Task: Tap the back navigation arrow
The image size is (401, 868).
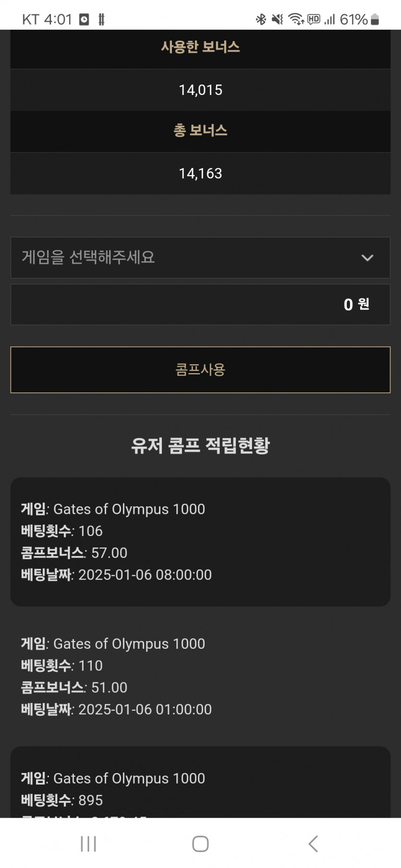Action: [313, 844]
